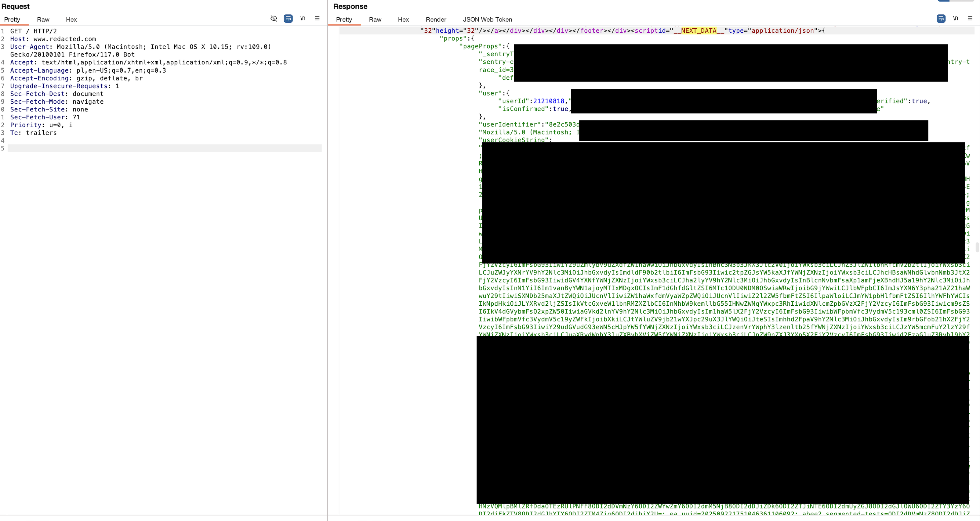This screenshot has height=521, width=980.
Task: Click the '"props":{' line in response
Action: (457, 38)
